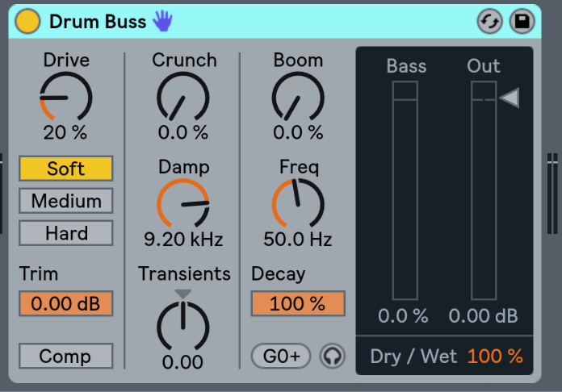The width and height of the screenshot is (562, 392).
Task: Click the Out gain triangle handle
Action: [x=509, y=98]
